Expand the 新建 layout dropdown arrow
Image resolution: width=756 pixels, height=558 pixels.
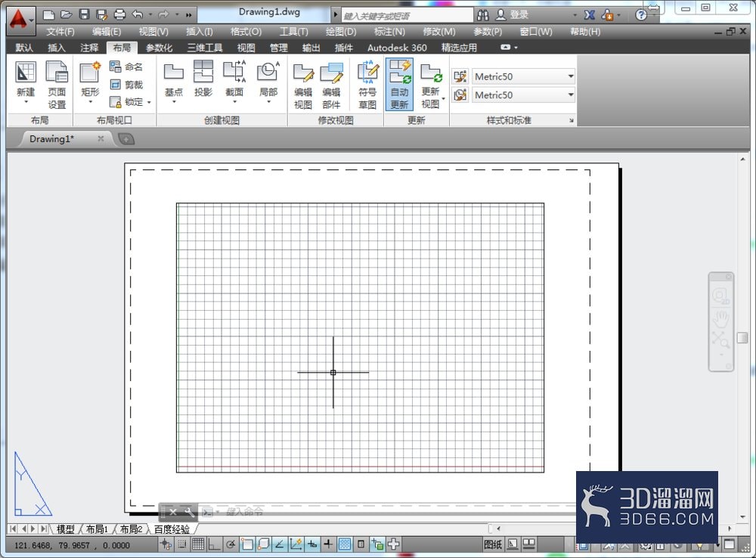pos(26,102)
